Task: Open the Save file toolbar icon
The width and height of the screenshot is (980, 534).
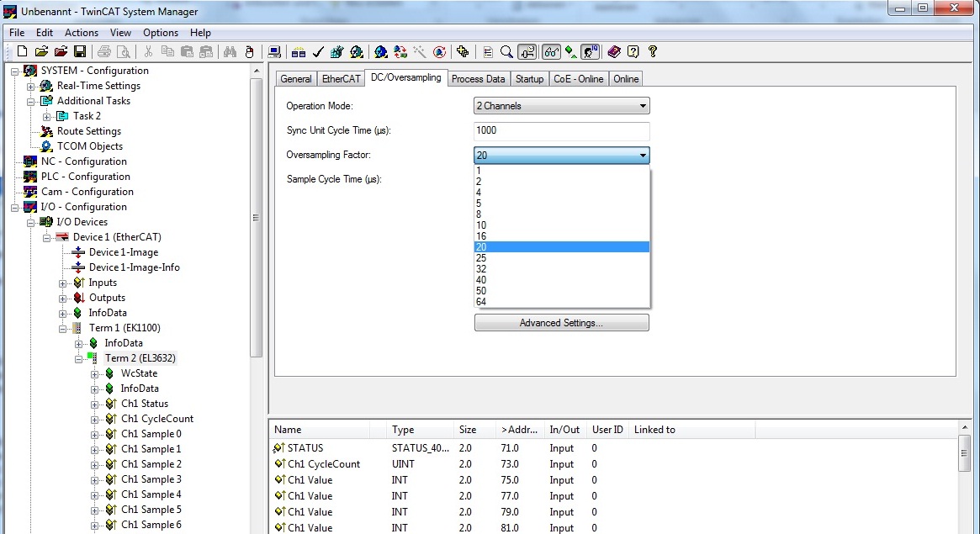Action: click(80, 51)
